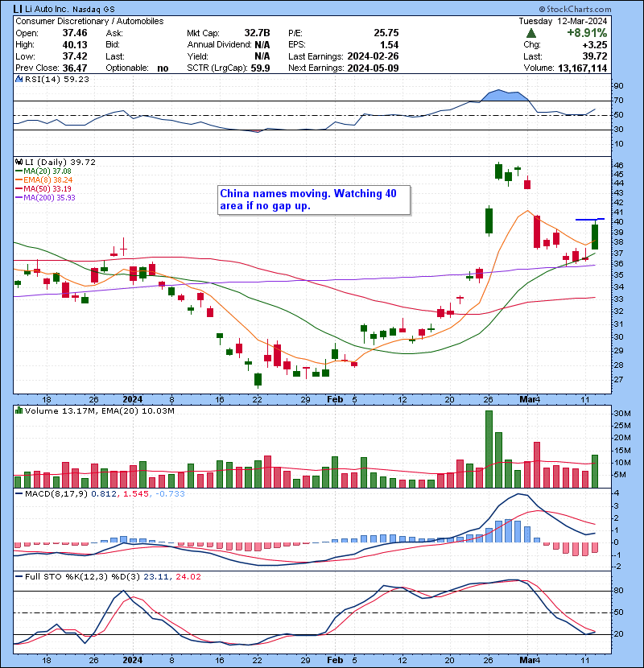Image resolution: width=644 pixels, height=668 pixels.
Task: Click the 46 price axis label
Action: pyautogui.click(x=618, y=165)
